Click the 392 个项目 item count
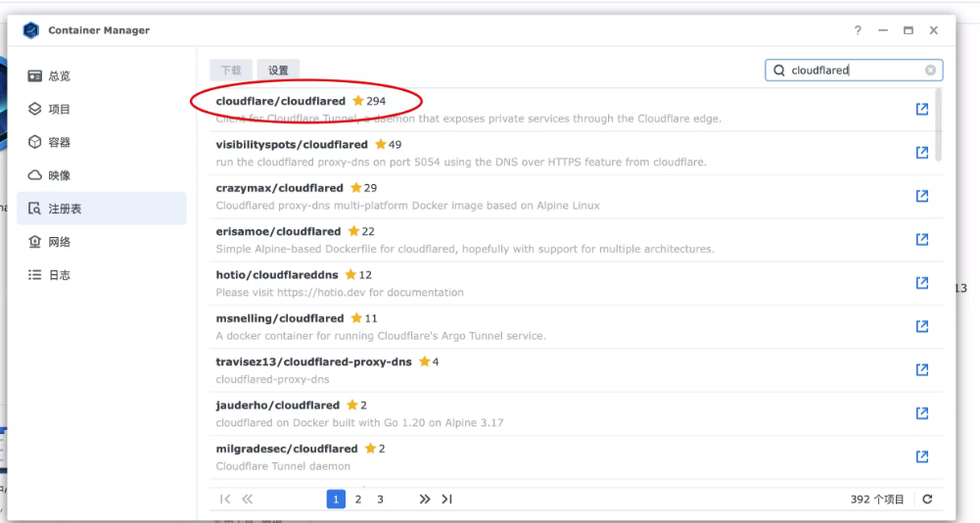Viewport: 980px width, 523px height. 877,499
